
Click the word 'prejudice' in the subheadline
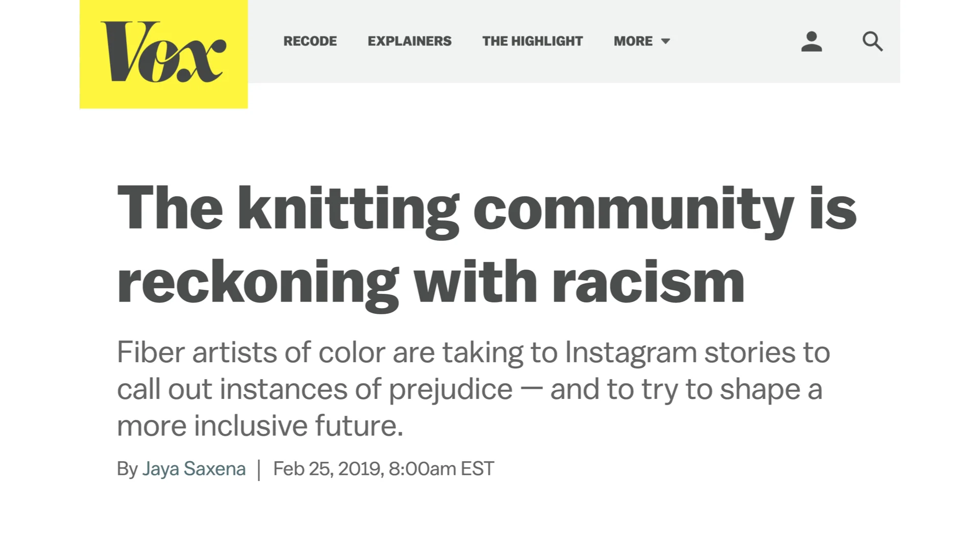451,390
